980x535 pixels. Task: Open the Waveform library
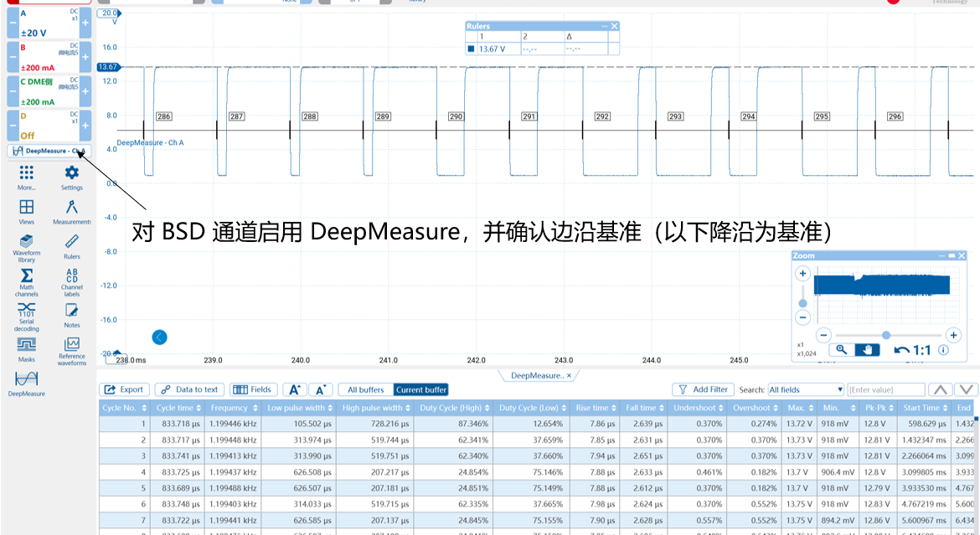pos(26,248)
